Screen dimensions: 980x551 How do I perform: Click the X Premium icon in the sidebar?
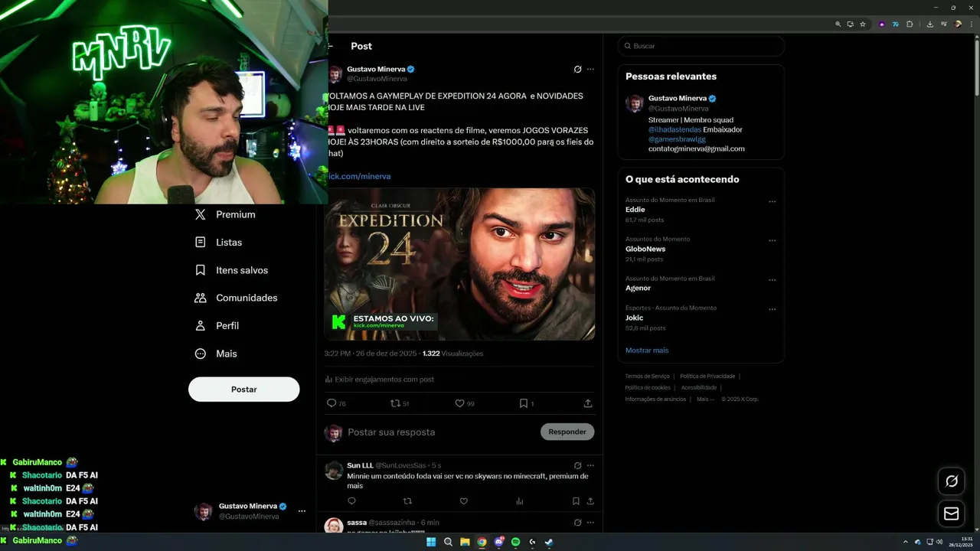(x=200, y=214)
